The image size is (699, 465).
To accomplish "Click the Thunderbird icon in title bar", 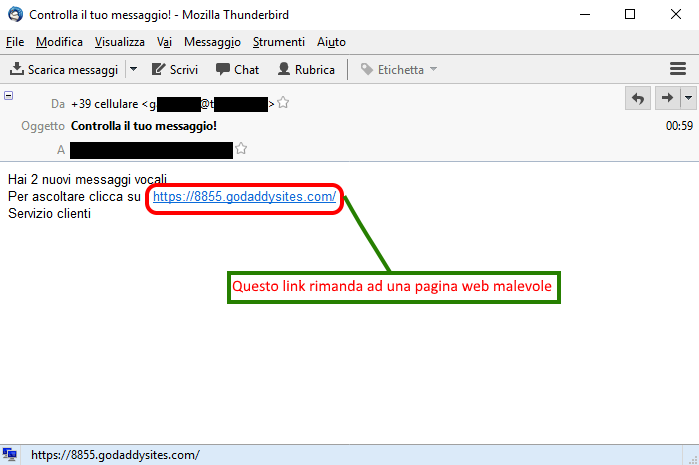I will (x=15, y=14).
